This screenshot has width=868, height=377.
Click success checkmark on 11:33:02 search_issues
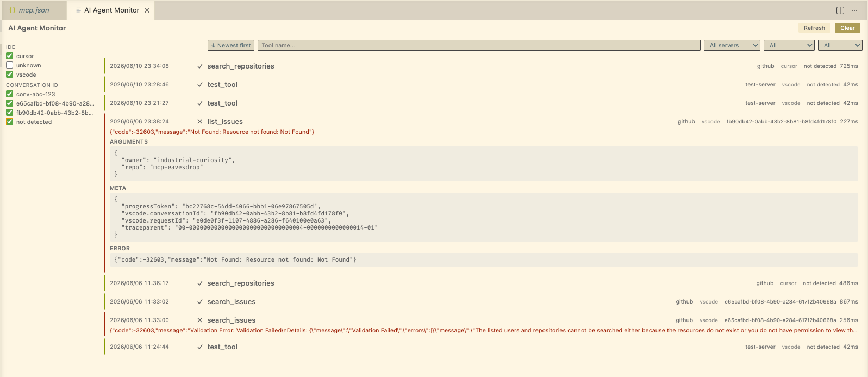(x=200, y=302)
